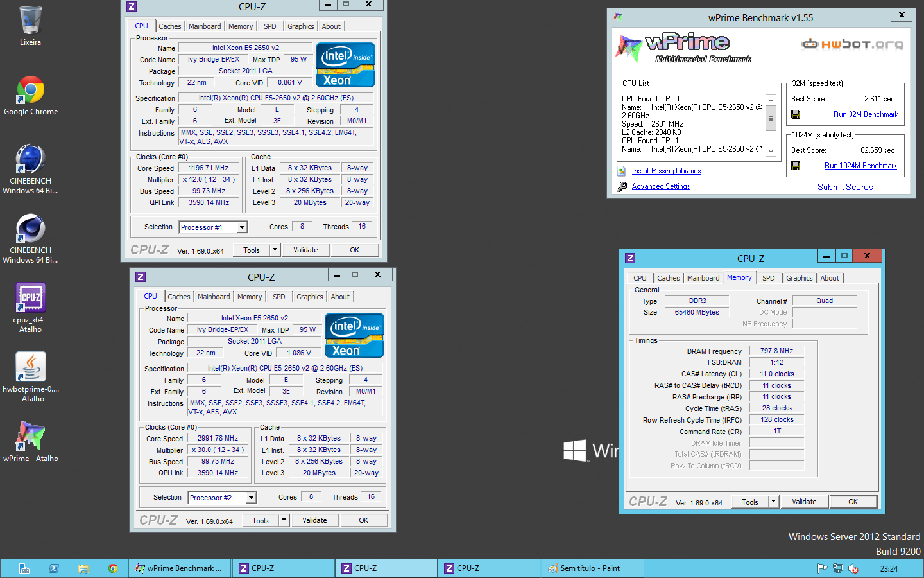924x578 pixels.
Task: Click Submit Scores link
Action: point(845,188)
